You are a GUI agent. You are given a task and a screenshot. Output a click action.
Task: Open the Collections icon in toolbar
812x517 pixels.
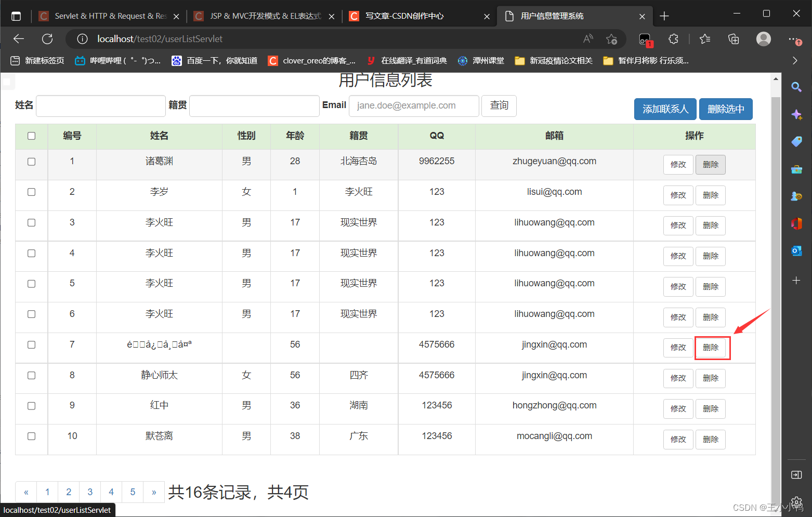[x=734, y=39]
